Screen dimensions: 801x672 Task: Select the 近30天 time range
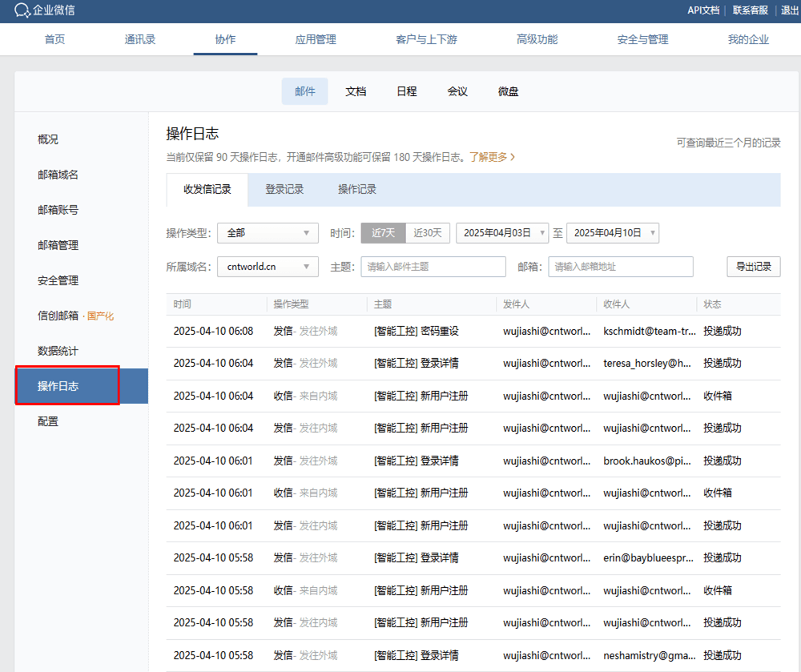point(428,233)
